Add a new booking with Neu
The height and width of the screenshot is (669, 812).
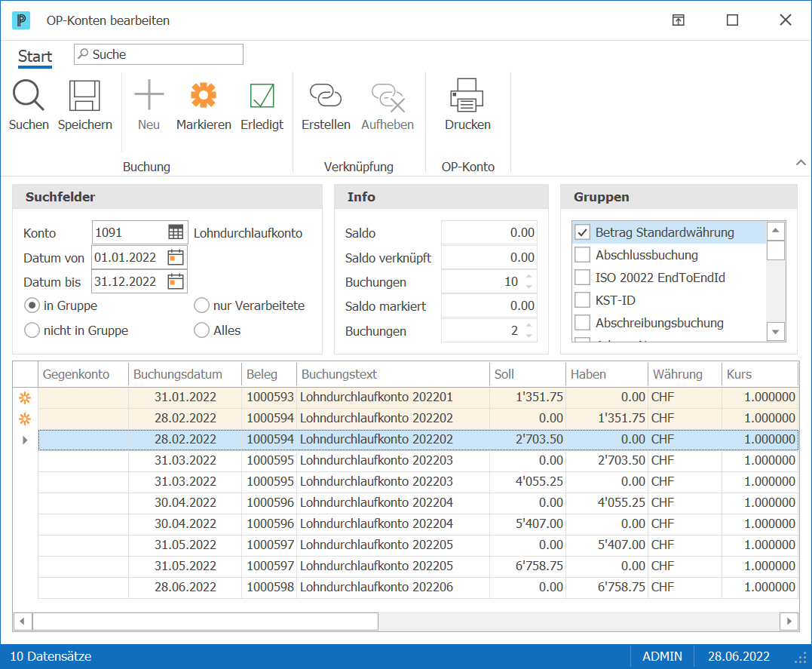pyautogui.click(x=149, y=95)
